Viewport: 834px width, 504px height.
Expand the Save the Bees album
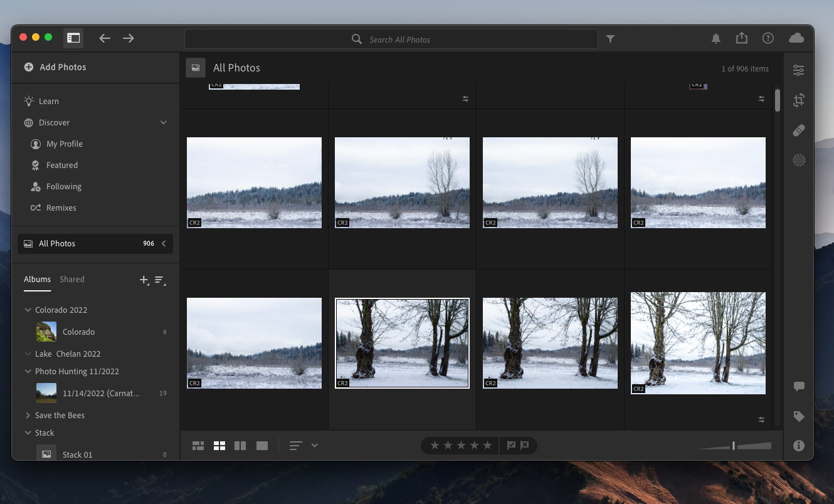point(27,415)
